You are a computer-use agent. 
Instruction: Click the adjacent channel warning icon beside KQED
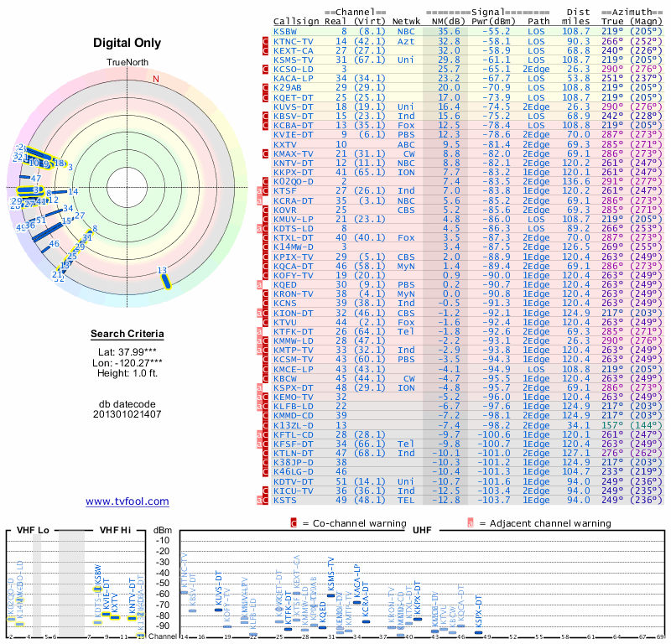tap(260, 284)
